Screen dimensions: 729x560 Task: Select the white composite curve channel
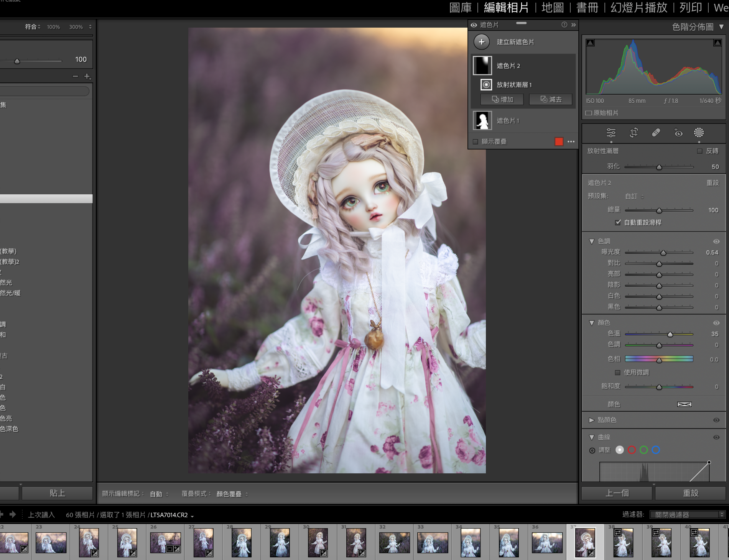click(620, 450)
